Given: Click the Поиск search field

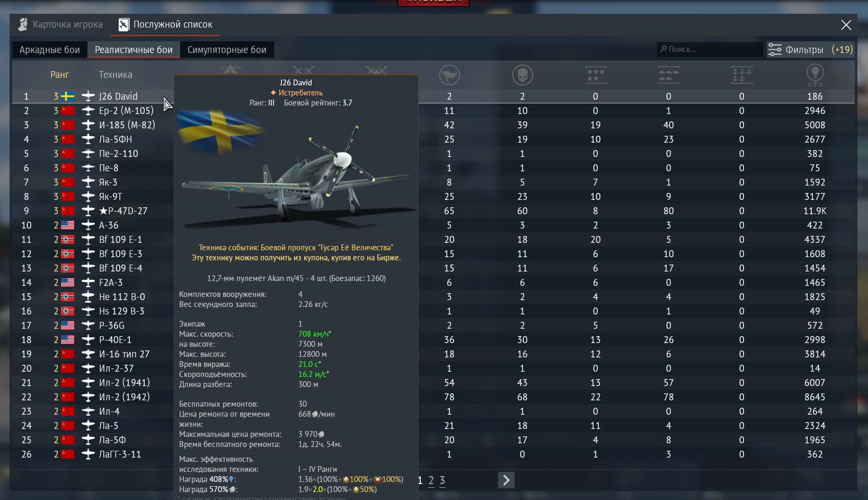Looking at the screenshot, I should point(710,49).
